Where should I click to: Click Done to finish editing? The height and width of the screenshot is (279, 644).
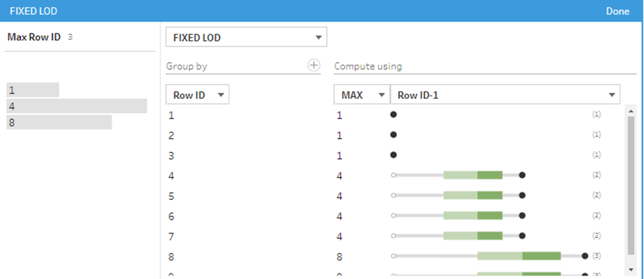(617, 12)
